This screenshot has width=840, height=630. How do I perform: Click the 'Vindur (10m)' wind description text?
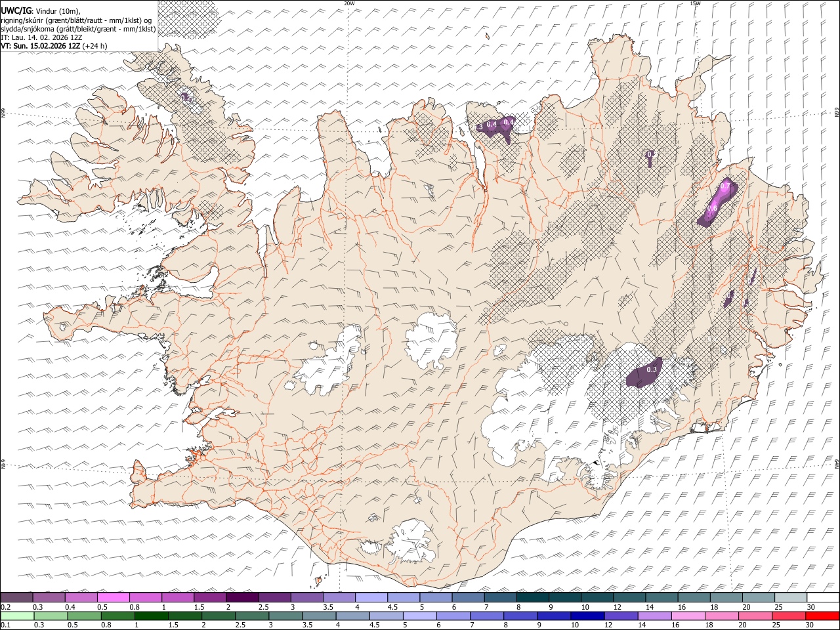[x=56, y=10]
